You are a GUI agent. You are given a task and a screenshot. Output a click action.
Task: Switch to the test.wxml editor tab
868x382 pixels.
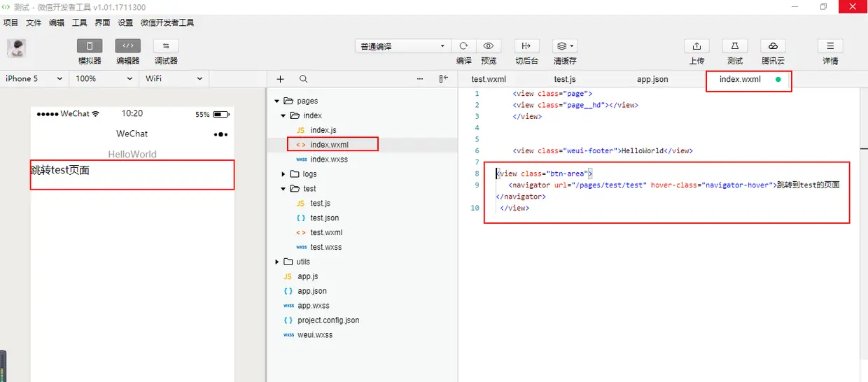click(x=489, y=79)
